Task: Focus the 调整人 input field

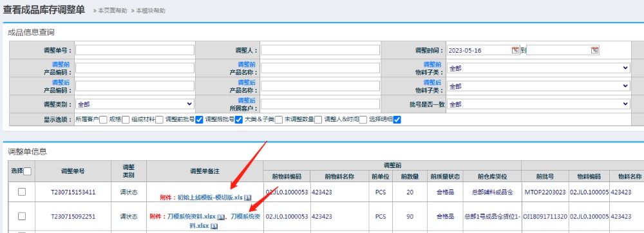Action: click(x=320, y=50)
